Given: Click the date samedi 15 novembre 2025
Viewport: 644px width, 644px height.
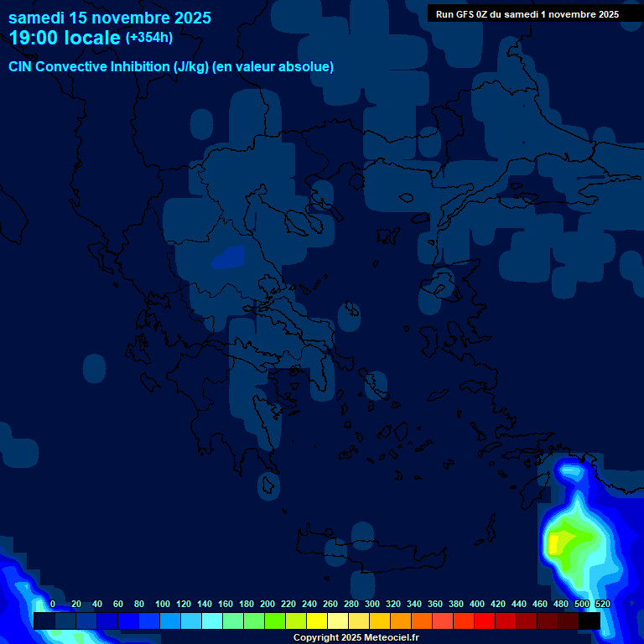Looking at the screenshot, I should pos(110,18).
